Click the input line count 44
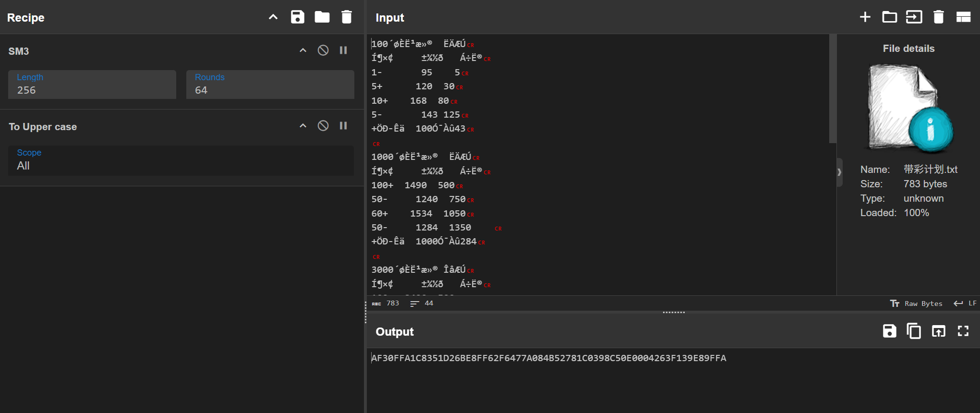The width and height of the screenshot is (980, 413). coord(429,304)
